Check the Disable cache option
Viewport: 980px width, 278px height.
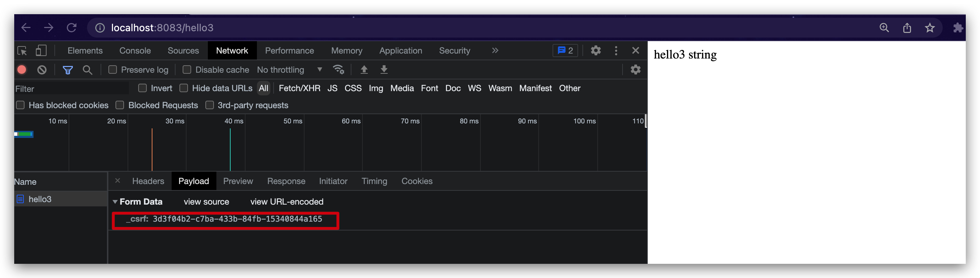187,69
